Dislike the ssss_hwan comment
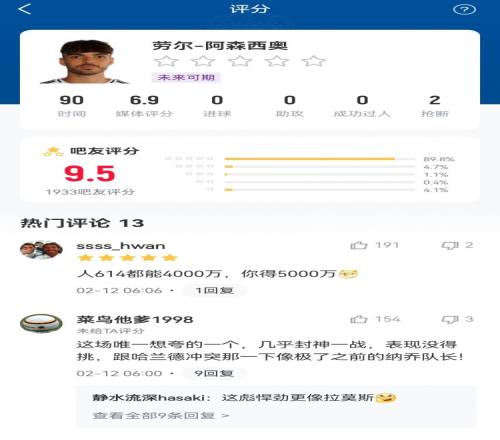500x440 pixels. coord(450,246)
